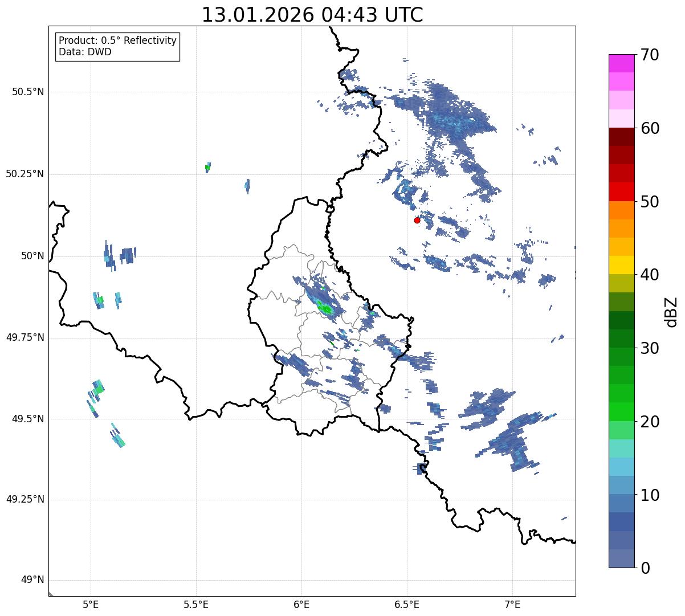Image resolution: width=685 pixels, height=616 pixels.
Task: Click the longitude label "5°E"
Action: pyautogui.click(x=91, y=604)
